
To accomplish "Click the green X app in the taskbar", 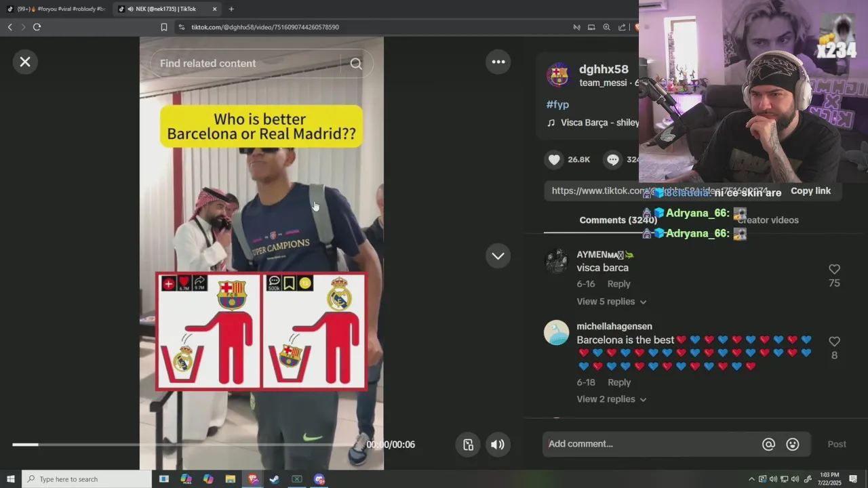I will pyautogui.click(x=297, y=479).
